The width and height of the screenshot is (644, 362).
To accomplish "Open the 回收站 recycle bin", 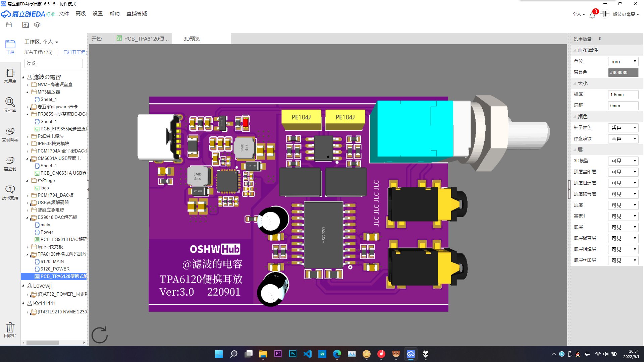I will click(x=10, y=330).
